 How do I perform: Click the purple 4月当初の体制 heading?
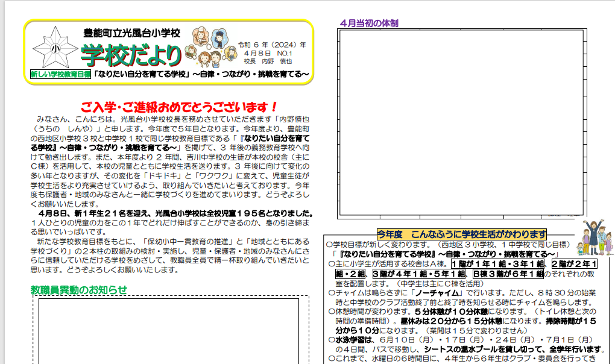369,24
